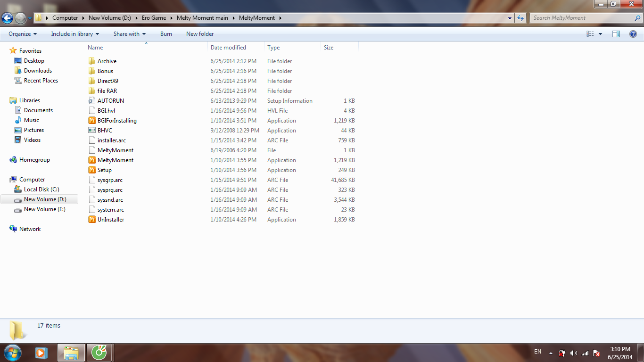Click the network signal tray icon
Image resolution: width=644 pixels, height=362 pixels.
point(585,353)
